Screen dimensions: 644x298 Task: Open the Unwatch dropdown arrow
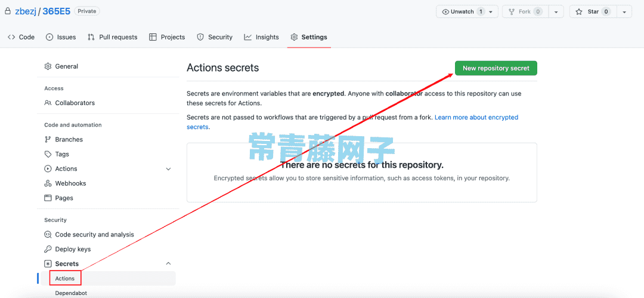(x=491, y=11)
